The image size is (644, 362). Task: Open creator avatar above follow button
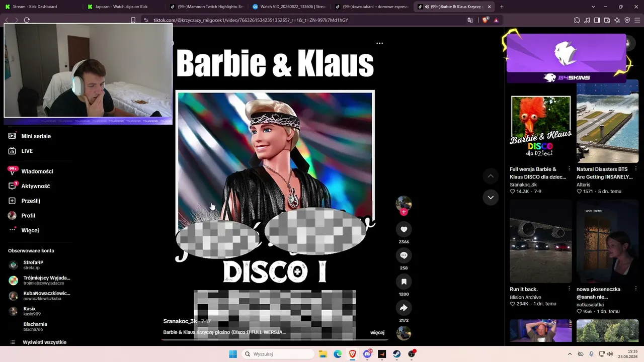(x=404, y=203)
